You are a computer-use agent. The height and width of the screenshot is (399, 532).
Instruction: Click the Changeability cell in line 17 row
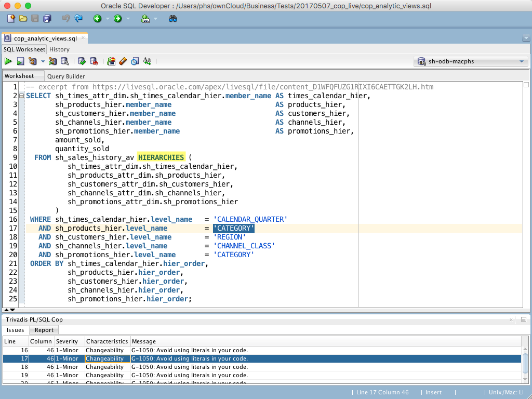point(107,358)
